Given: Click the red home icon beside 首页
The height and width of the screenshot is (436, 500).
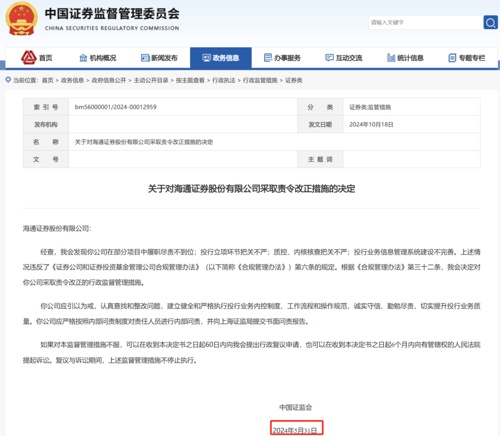Looking at the screenshot, I should coord(29,58).
